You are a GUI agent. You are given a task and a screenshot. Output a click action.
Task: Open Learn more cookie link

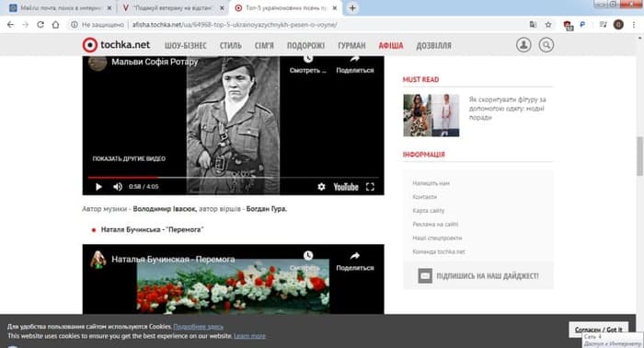pos(249,336)
